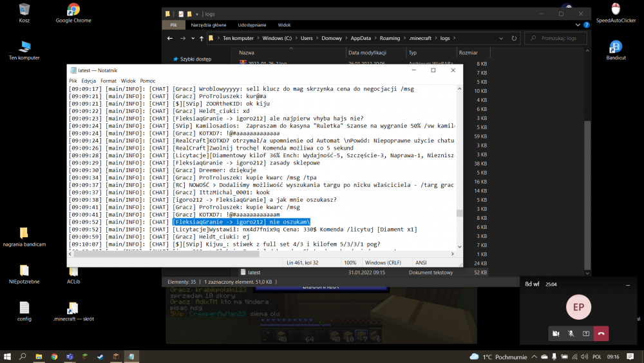This screenshot has width=644, height=363.
Task: Click SpeedAutoClicker desktop icon
Action: pos(616,12)
